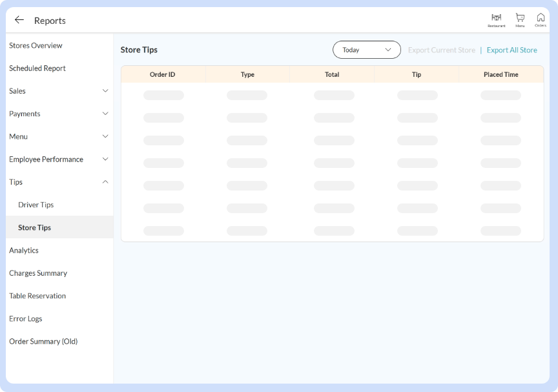The width and height of the screenshot is (558, 392).
Task: Expand the Payments section chevron
Action: pos(105,114)
